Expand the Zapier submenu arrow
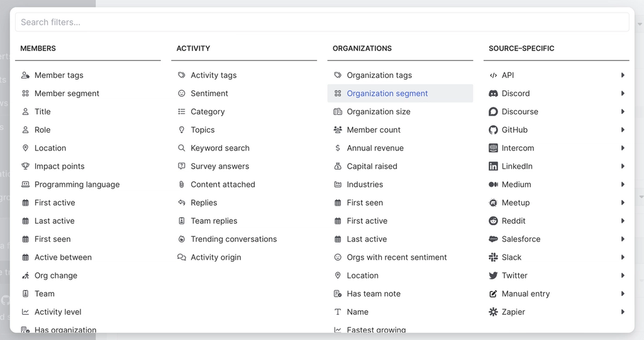The image size is (644, 340). coord(623,312)
